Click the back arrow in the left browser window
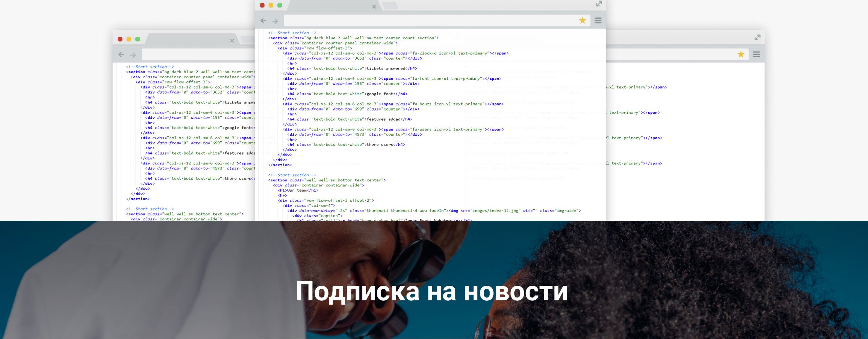 coord(121,55)
